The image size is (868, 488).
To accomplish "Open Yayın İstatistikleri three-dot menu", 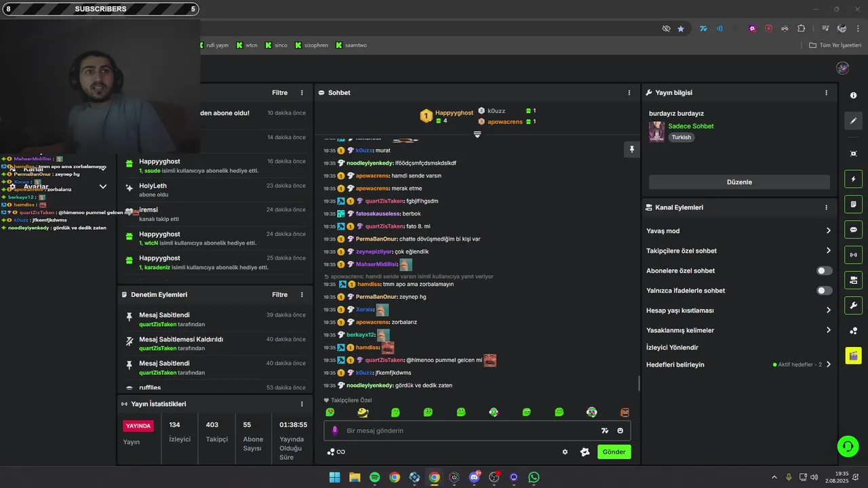I will tap(302, 404).
